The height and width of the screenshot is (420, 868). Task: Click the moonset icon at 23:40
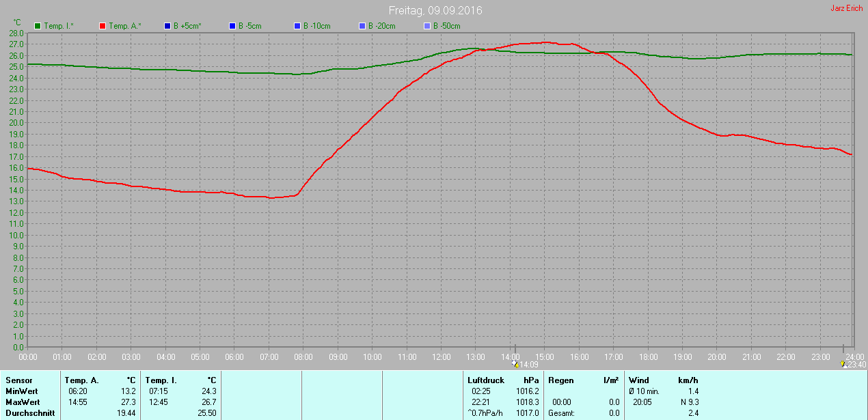coord(843,364)
